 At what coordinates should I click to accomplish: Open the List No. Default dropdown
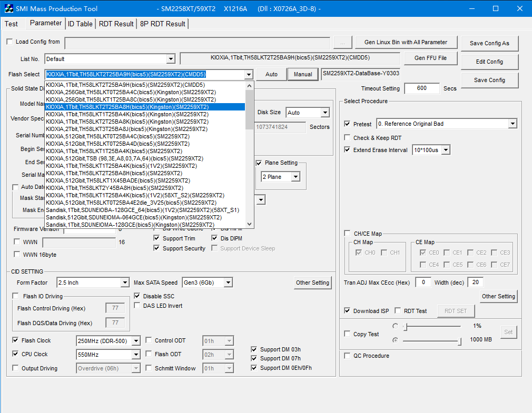click(170, 59)
